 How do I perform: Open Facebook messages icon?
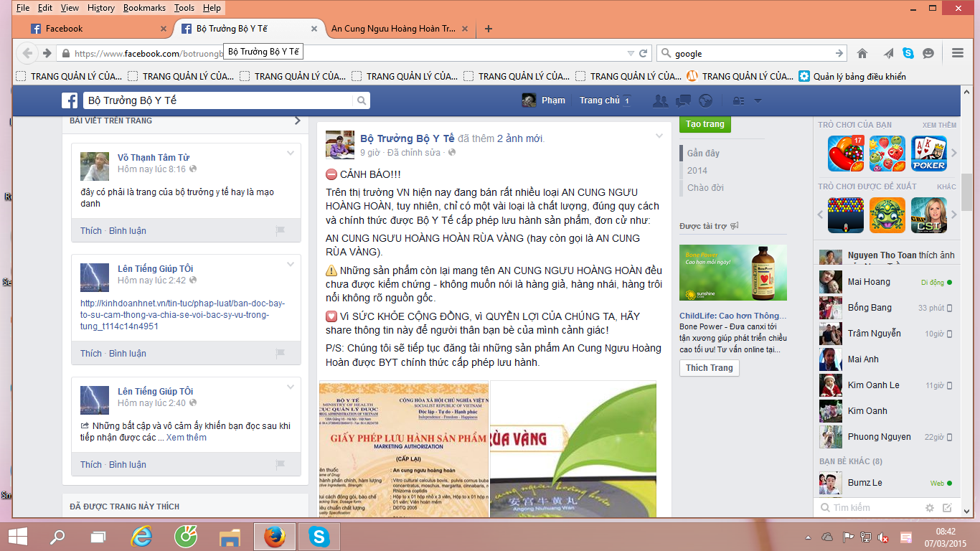[x=683, y=100]
